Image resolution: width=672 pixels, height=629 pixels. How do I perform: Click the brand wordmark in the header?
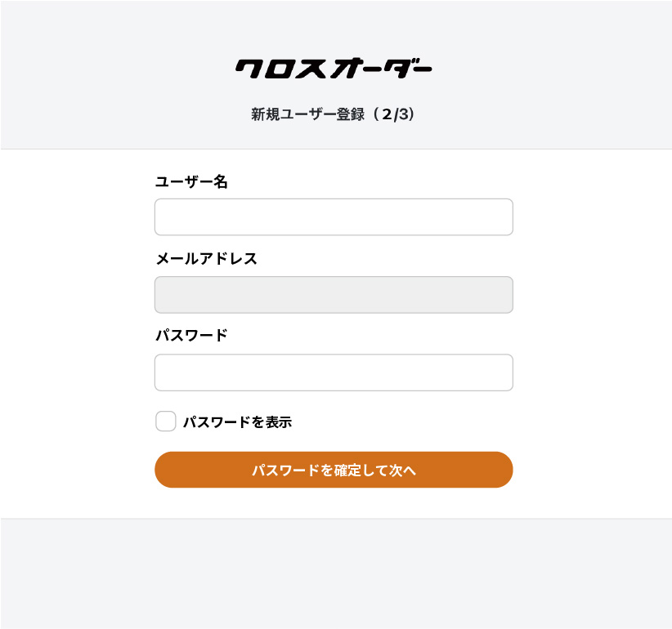click(334, 69)
